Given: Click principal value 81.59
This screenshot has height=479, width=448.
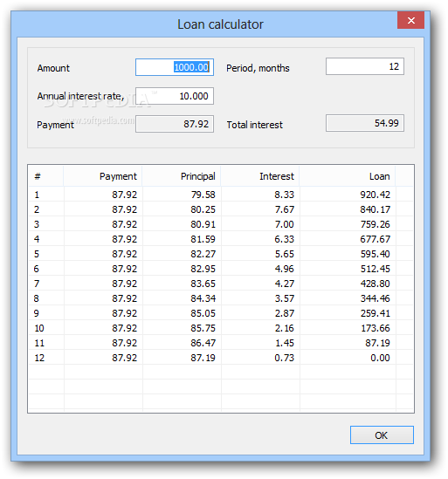Looking at the screenshot, I should pyautogui.click(x=203, y=239).
